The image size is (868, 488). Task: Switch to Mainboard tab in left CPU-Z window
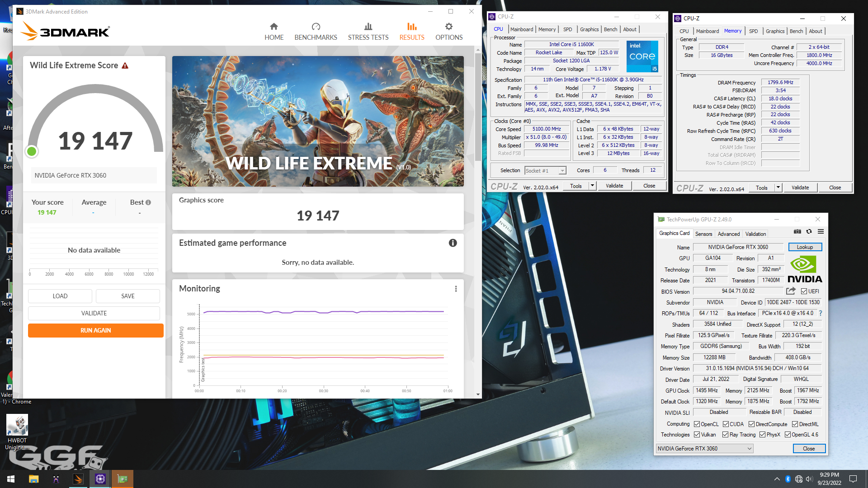tap(522, 29)
